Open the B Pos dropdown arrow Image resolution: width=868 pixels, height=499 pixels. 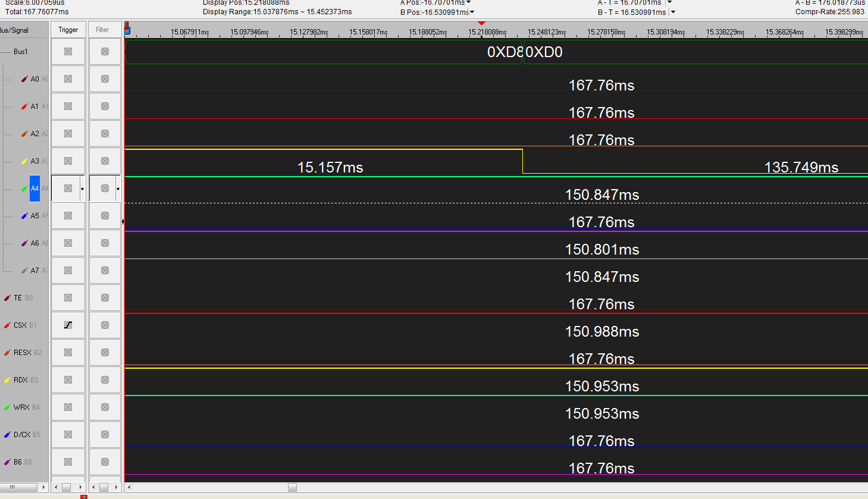[472, 12]
